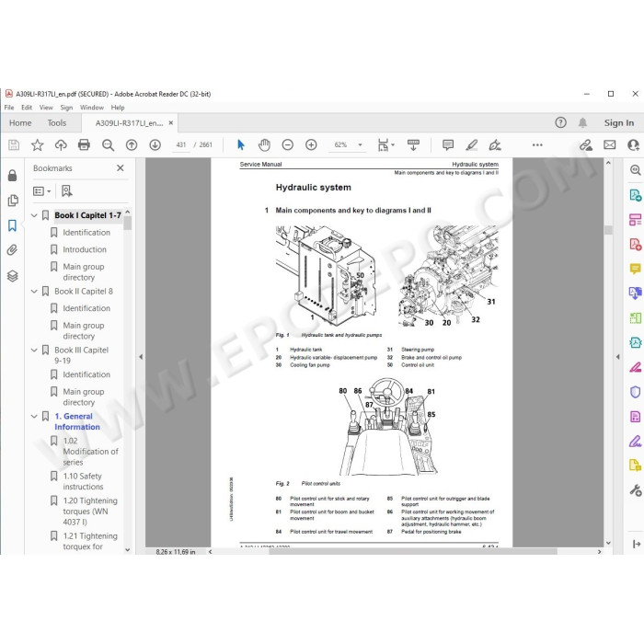The width and height of the screenshot is (644, 644).
Task: Zoom in with plus button
Action: click(x=311, y=145)
